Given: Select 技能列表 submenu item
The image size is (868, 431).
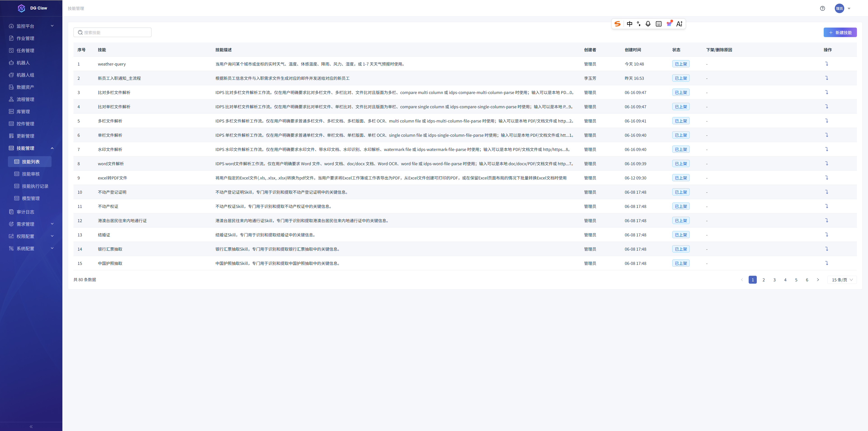Looking at the screenshot, I should click(30, 162).
